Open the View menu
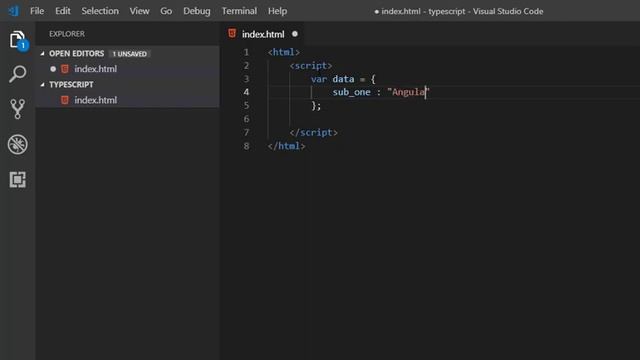 pyautogui.click(x=139, y=11)
